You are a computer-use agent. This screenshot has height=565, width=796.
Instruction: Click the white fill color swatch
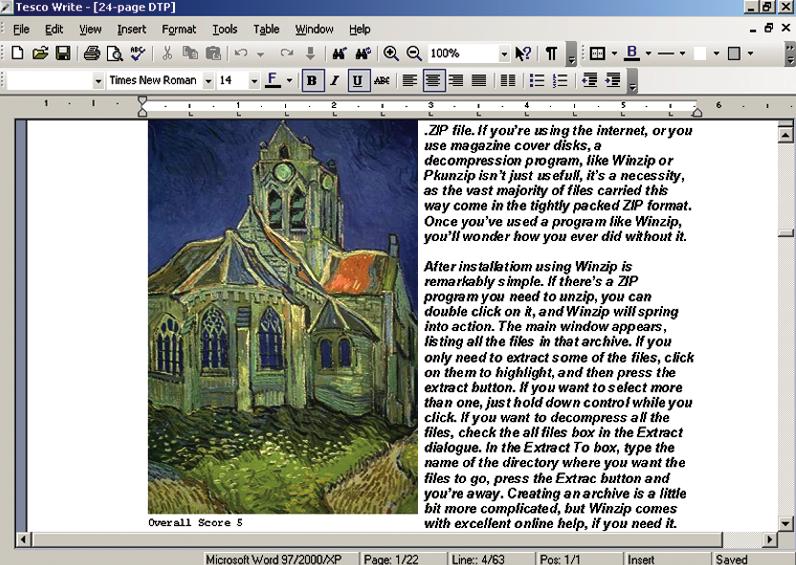700,53
